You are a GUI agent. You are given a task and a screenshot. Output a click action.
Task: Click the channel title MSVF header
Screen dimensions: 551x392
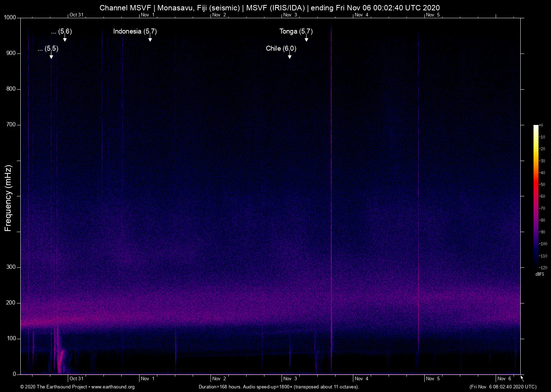[270, 7]
